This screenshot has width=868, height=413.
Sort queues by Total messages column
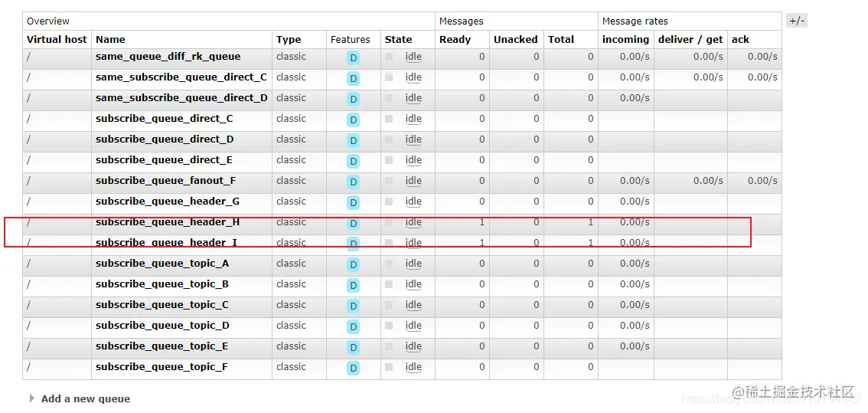coord(561,39)
